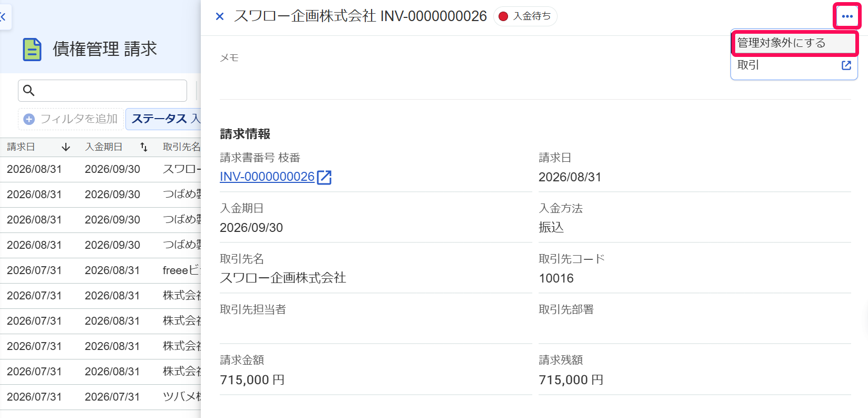Select the freeeビ row dated 2026/07/31

click(x=100, y=270)
